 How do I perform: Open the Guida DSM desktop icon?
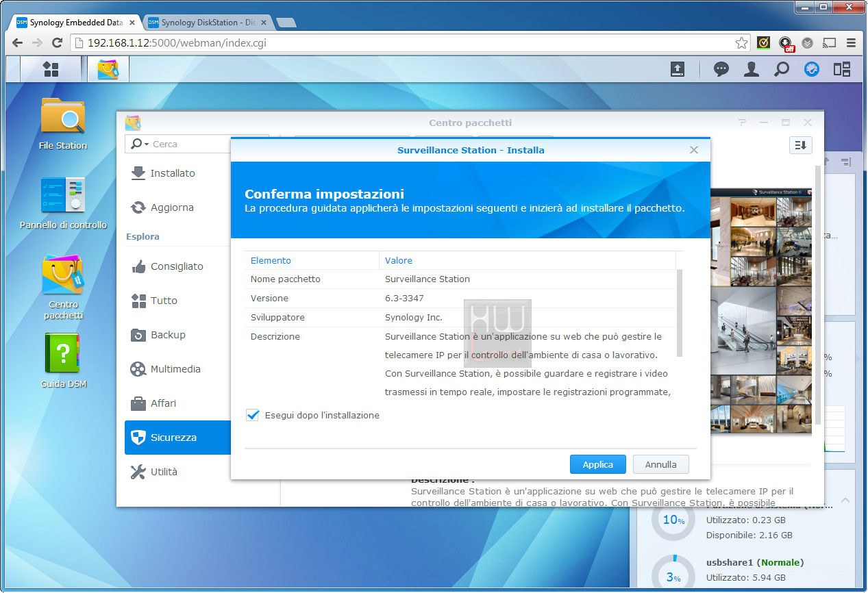(63, 361)
